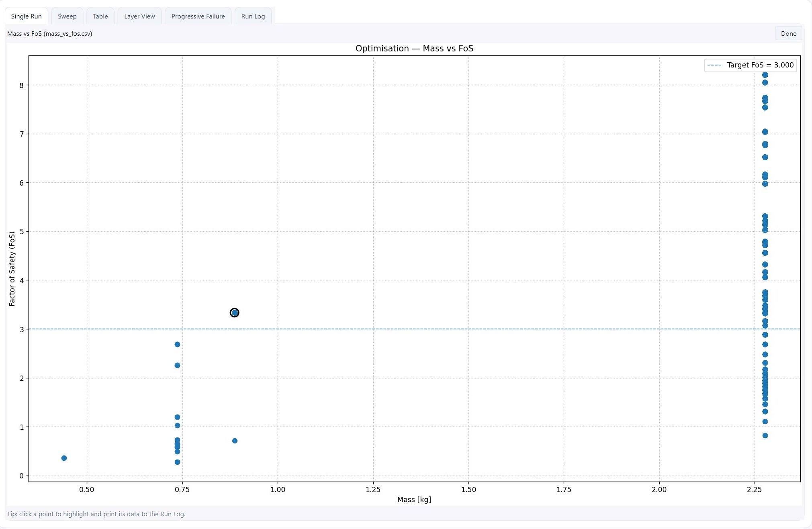Click the 0.74 kg point near FoS 1.2
The width and height of the screenshot is (812, 529).
coord(177,417)
